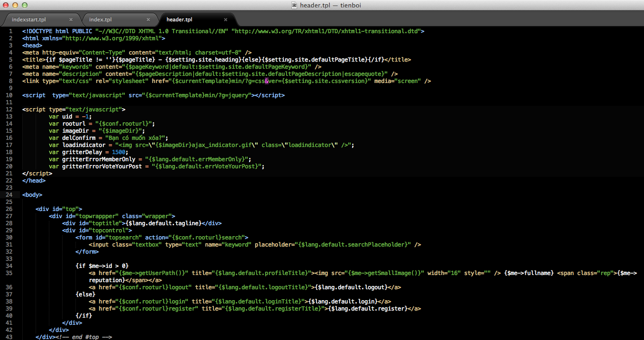This screenshot has width=644, height=340.
Task: Click the closing "</form>" tag
Action: 87,252
